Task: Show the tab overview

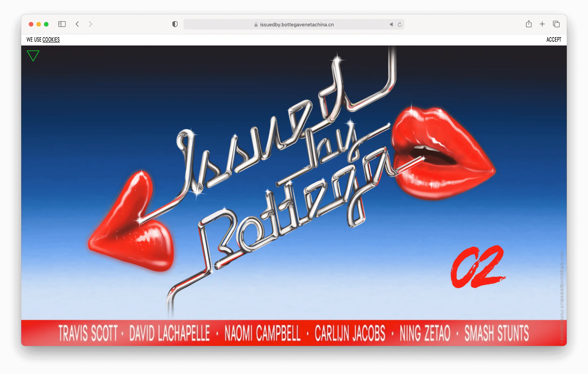Action: point(556,24)
